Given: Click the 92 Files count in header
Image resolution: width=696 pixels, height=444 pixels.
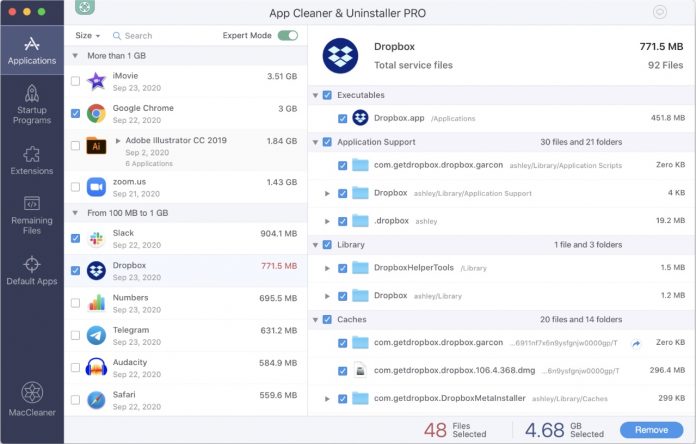Looking at the screenshot, I should [x=665, y=65].
